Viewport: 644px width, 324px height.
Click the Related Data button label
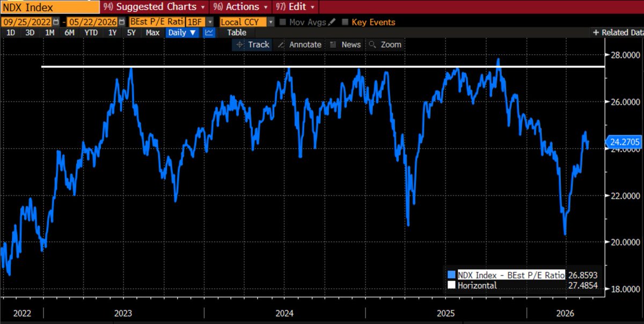coord(623,33)
